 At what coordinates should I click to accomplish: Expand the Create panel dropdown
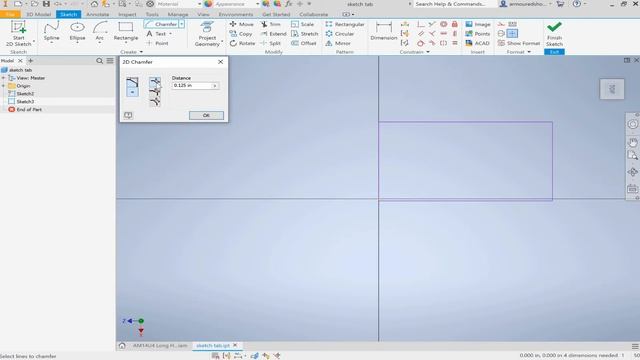pyautogui.click(x=141, y=52)
